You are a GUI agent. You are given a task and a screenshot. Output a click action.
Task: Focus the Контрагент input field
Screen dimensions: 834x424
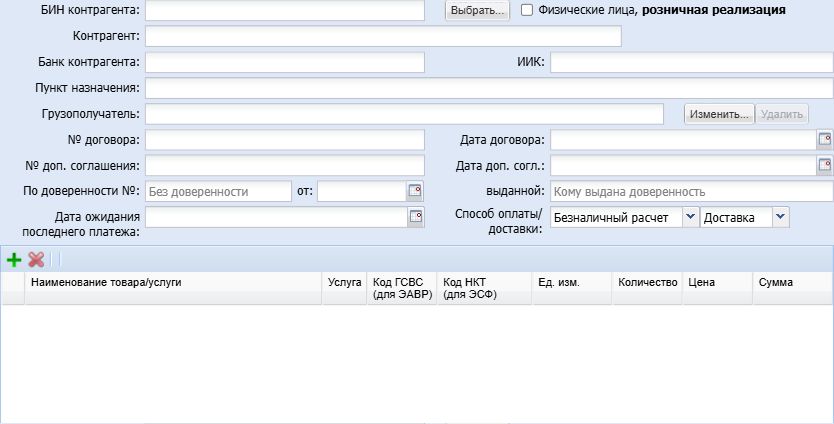[383, 36]
